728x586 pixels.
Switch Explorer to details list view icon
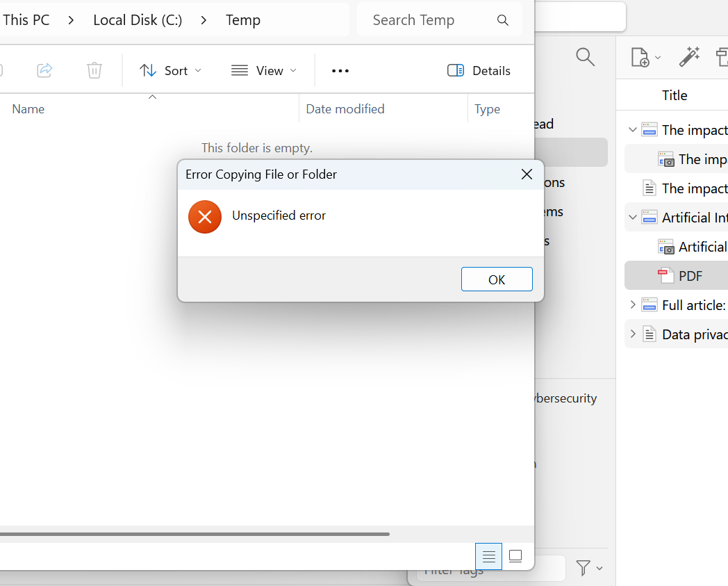(488, 556)
